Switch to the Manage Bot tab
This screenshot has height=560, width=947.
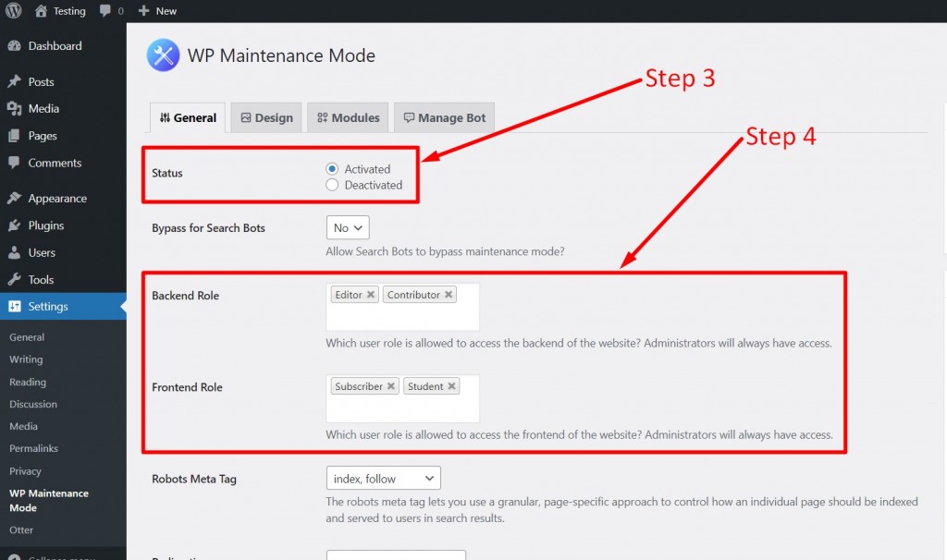point(445,117)
